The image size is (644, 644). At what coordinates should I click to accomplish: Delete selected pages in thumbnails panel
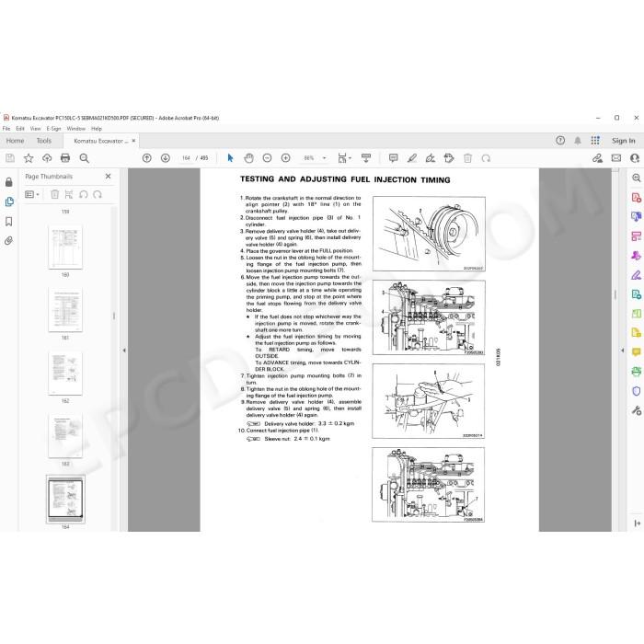pos(54,194)
